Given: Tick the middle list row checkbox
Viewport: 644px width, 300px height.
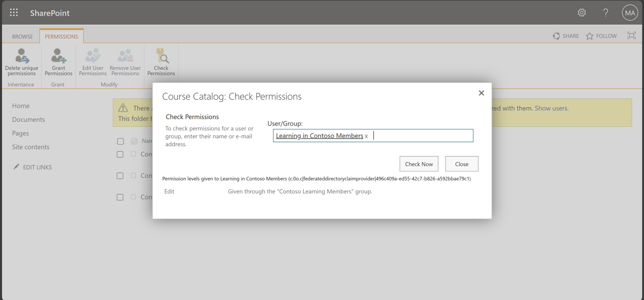Looking at the screenshot, I should click(x=120, y=176).
